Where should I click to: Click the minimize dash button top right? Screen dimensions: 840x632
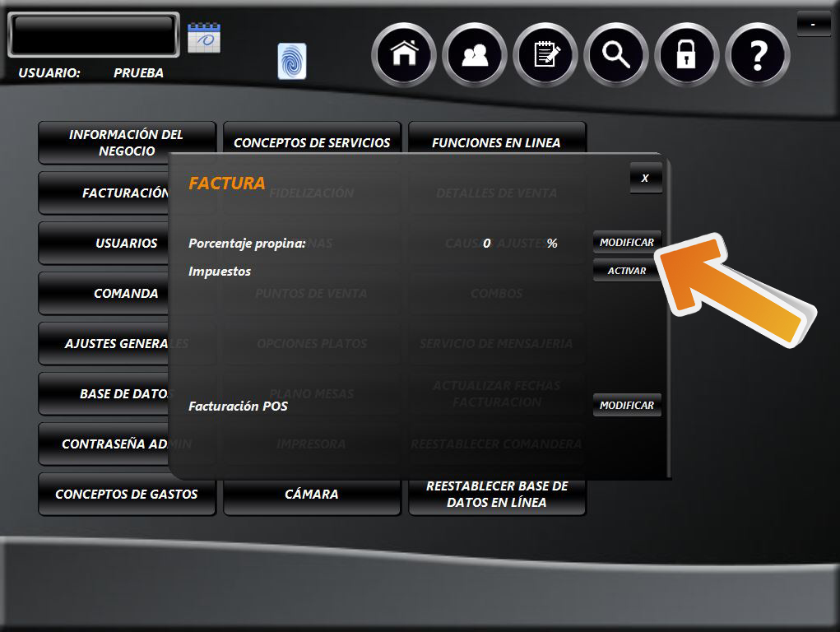(x=813, y=25)
